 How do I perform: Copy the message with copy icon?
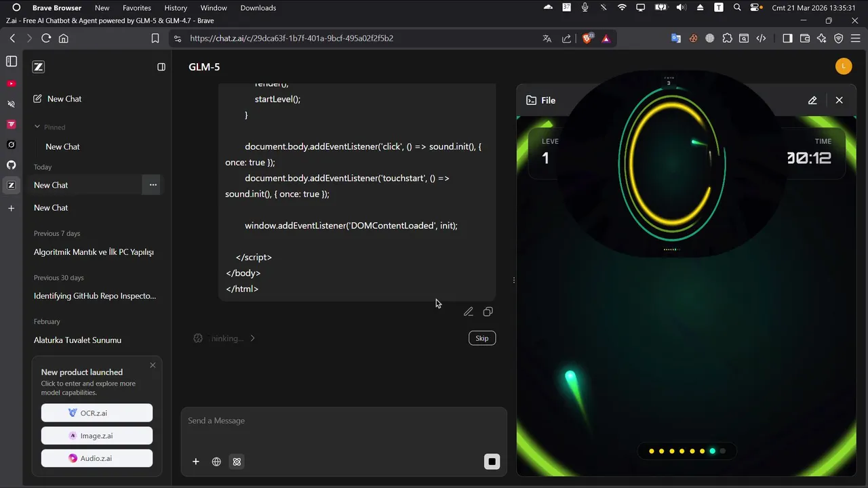(x=488, y=312)
